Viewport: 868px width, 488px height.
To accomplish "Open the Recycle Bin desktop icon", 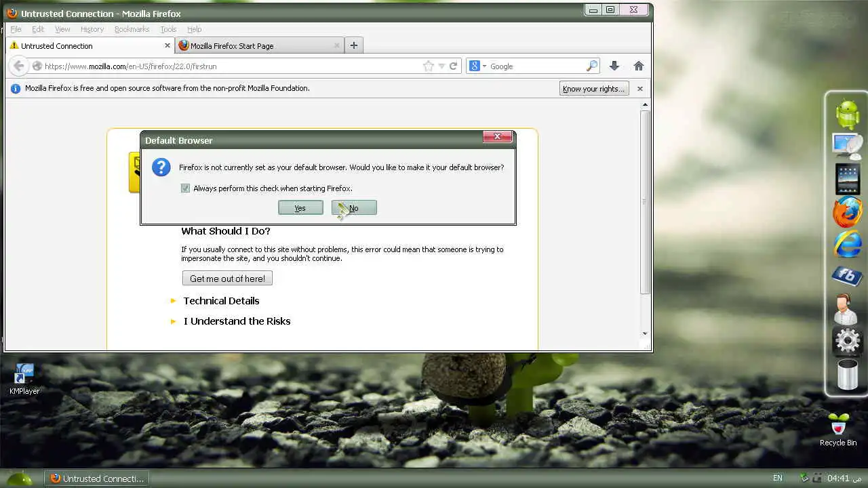I will point(838,430).
